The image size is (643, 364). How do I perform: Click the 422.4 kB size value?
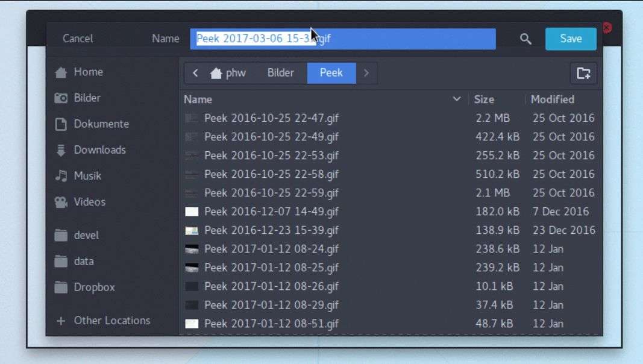[x=497, y=137]
